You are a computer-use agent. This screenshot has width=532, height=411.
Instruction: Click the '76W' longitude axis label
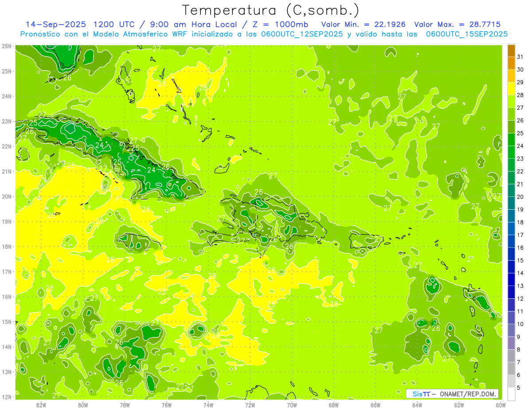click(166, 405)
